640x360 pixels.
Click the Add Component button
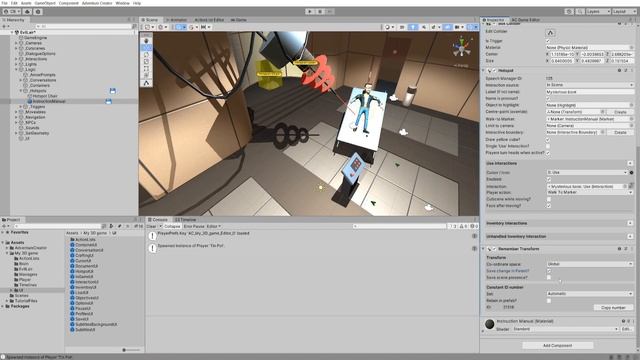pos(558,345)
